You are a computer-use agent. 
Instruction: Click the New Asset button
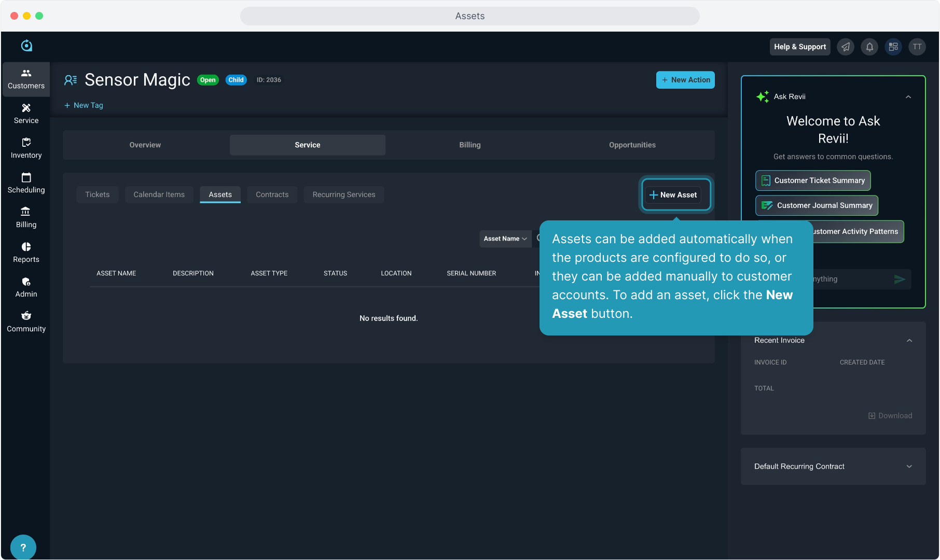pos(673,195)
